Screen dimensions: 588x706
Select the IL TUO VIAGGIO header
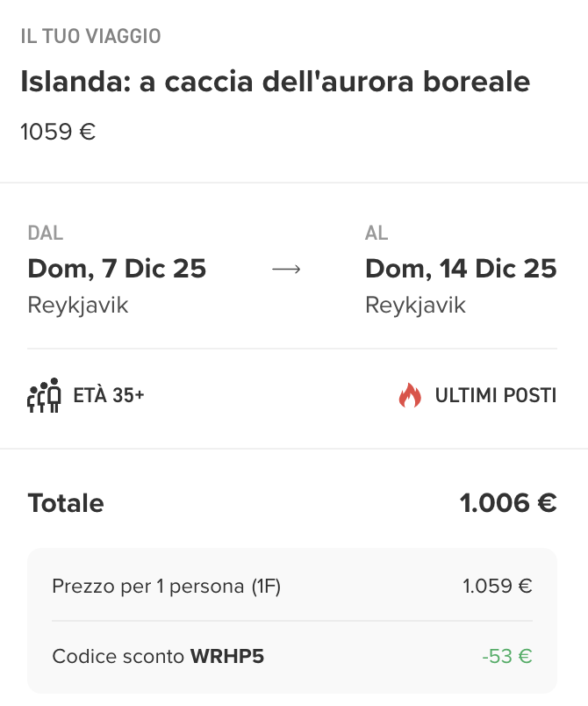click(90, 37)
